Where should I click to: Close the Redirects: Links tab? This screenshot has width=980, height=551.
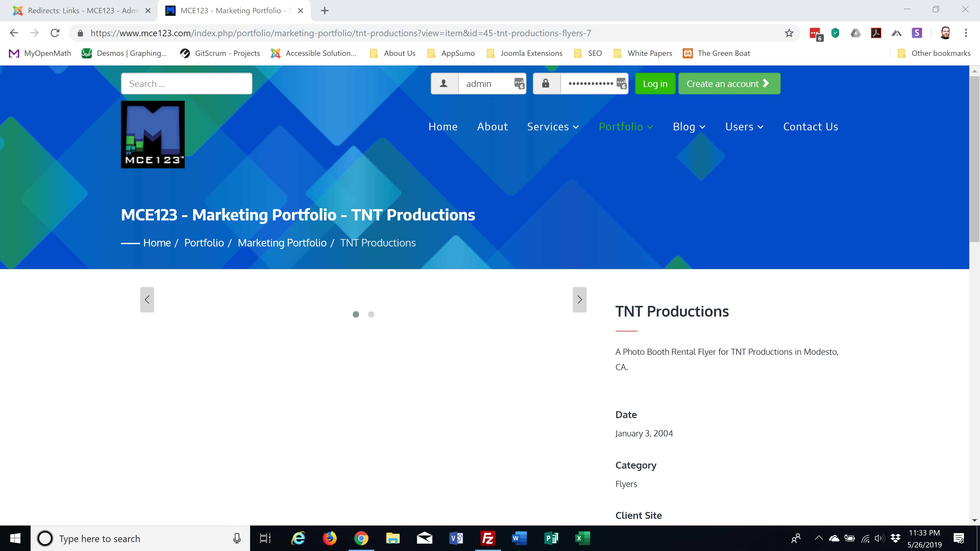(148, 11)
